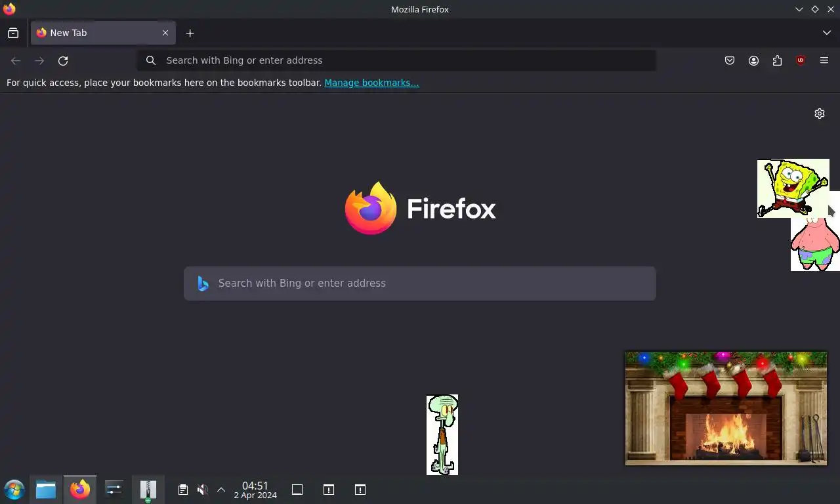Open the Manage bookmarks link
The image size is (840, 504).
coord(371,83)
